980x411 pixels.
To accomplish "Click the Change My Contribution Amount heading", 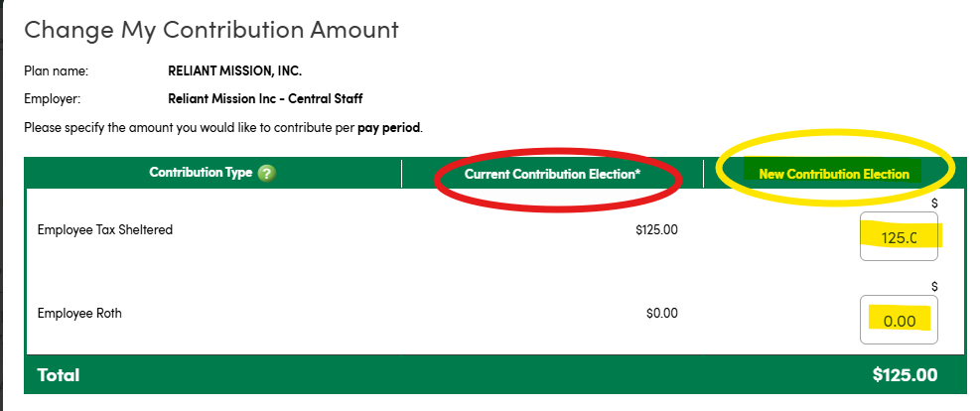I will point(211,30).
